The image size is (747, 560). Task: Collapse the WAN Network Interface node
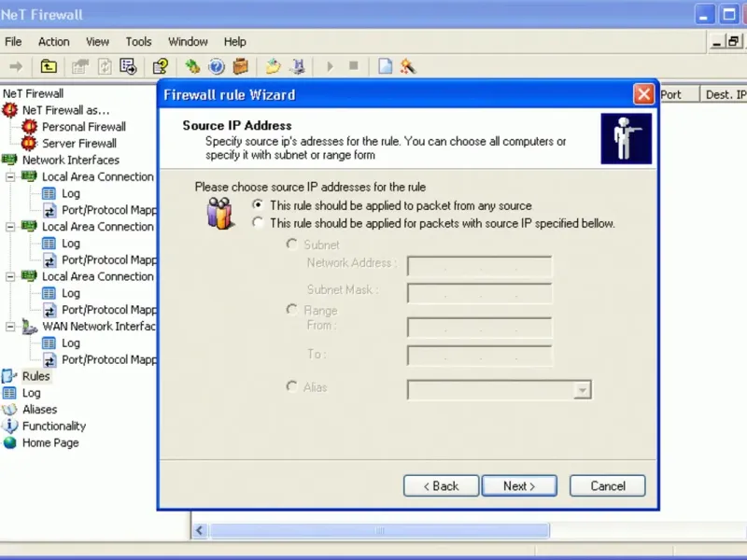pos(10,327)
